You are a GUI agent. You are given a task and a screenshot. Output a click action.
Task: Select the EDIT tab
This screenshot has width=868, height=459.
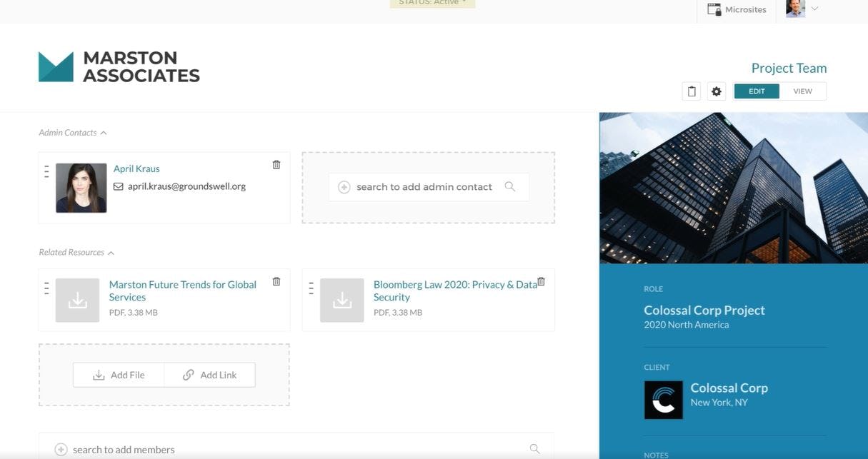757,91
